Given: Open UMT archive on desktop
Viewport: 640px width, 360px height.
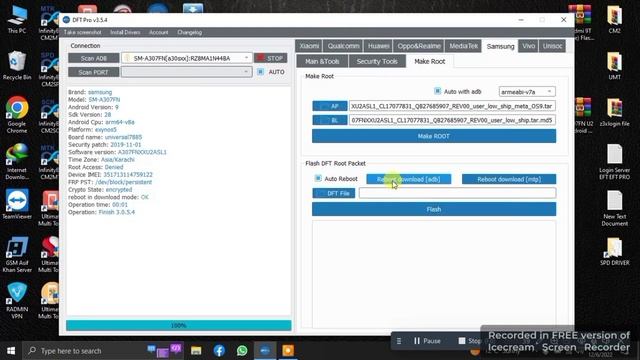Looking at the screenshot, I should tap(614, 65).
